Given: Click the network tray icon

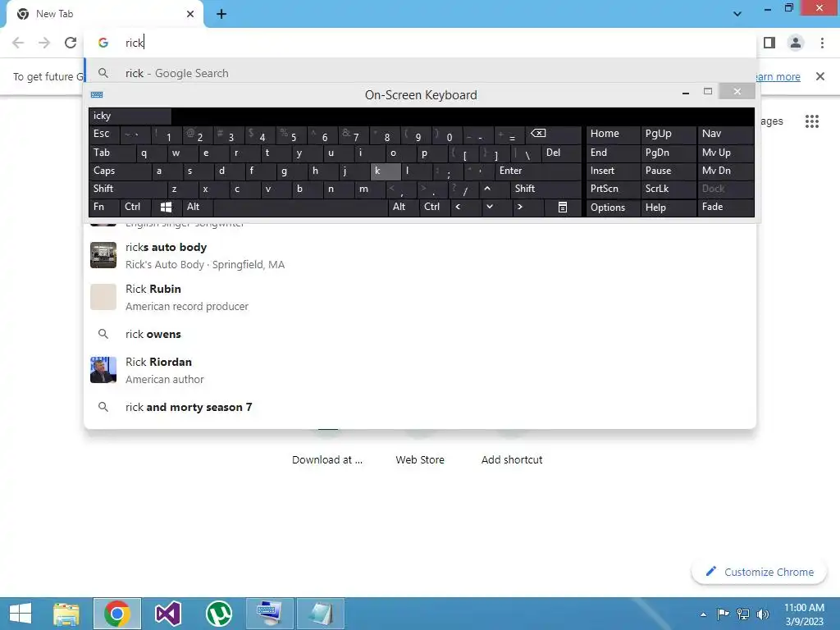Looking at the screenshot, I should 743,614.
